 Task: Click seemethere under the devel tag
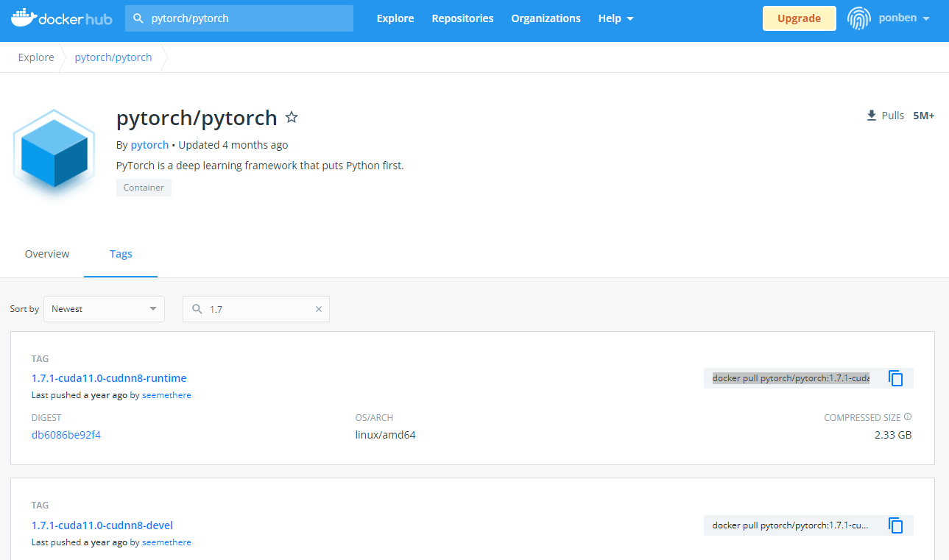166,542
